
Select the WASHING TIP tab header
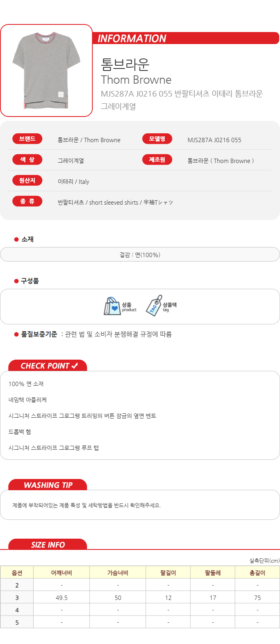(x=48, y=485)
